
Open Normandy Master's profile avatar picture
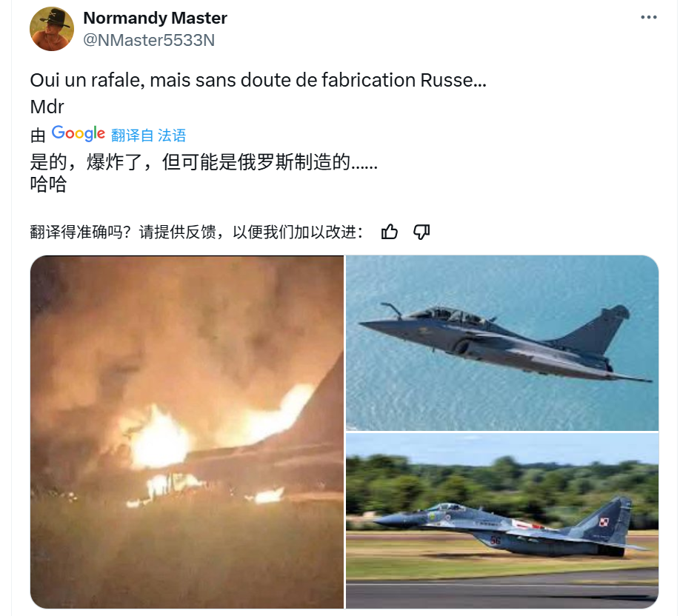[52, 29]
